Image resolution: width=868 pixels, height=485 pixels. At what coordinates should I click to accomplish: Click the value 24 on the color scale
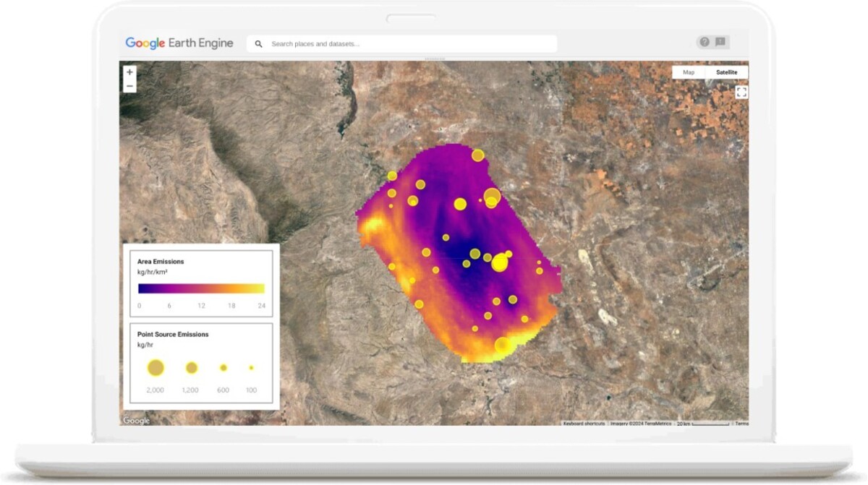262,306
